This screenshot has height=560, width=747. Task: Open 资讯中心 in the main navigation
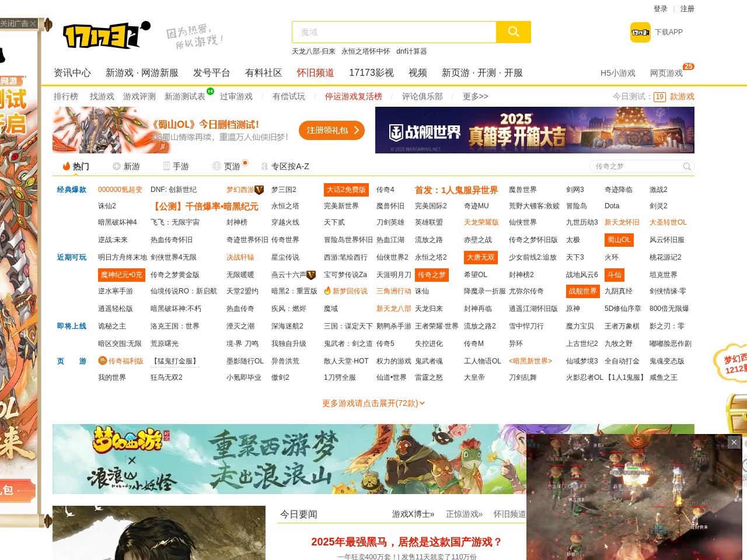(72, 73)
